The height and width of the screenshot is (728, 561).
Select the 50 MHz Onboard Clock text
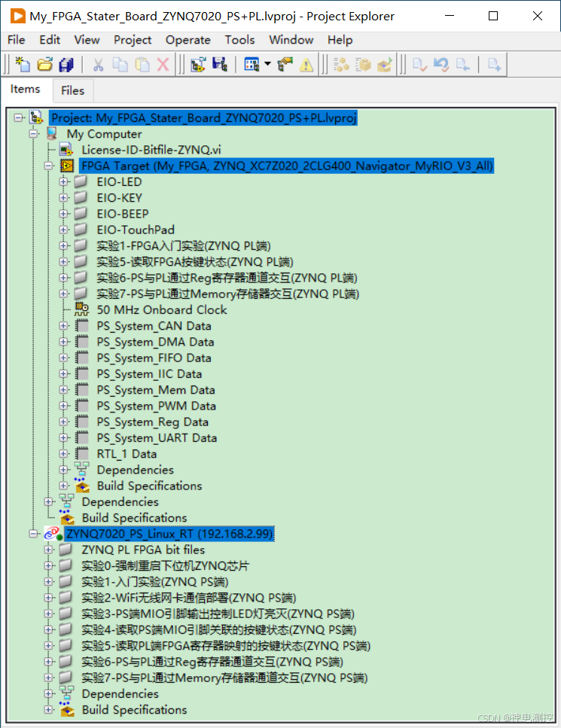[x=162, y=309]
